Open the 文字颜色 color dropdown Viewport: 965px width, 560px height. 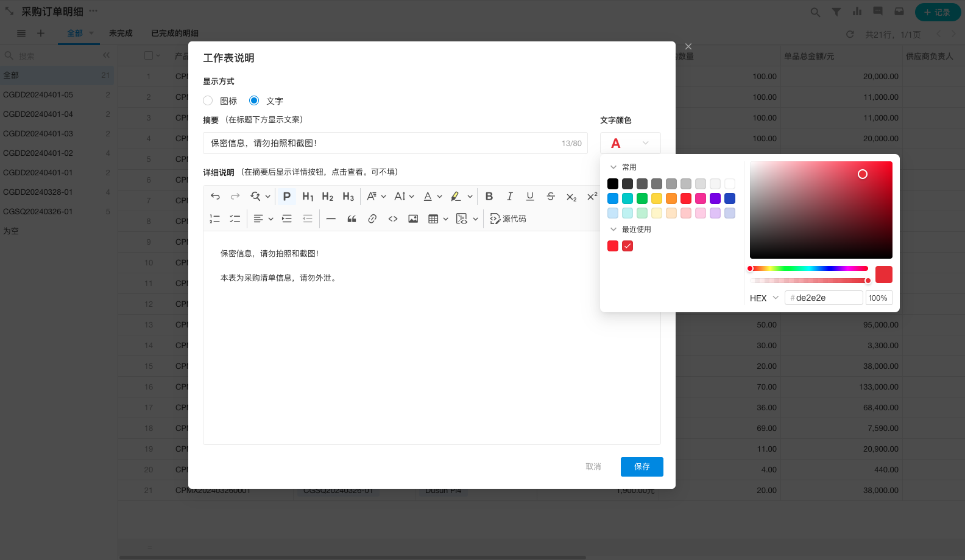click(631, 143)
